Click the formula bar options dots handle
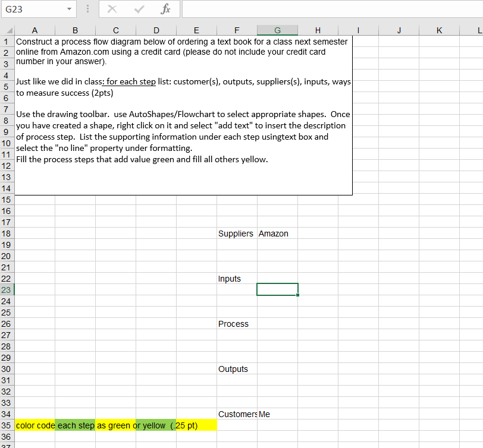 point(88,9)
